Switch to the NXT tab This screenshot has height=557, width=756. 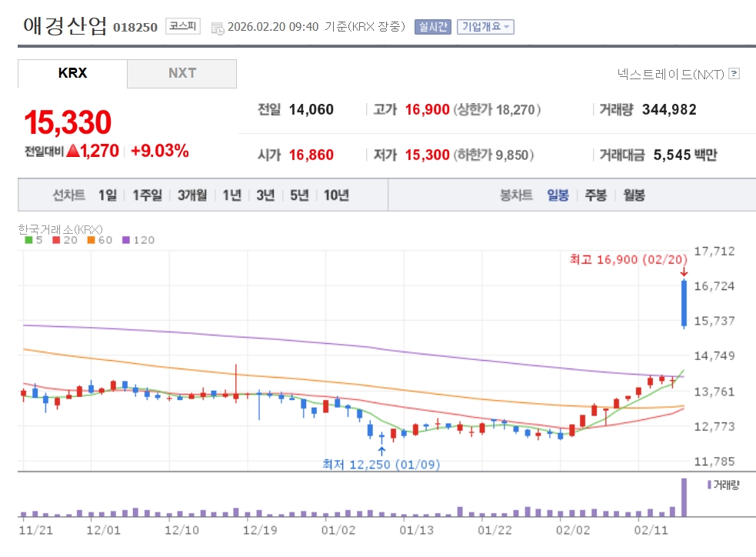182,73
